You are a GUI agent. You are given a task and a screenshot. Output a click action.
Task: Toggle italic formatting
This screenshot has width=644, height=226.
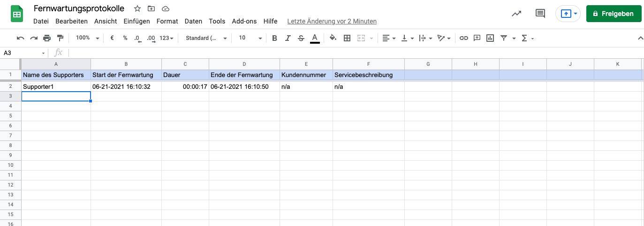coord(288,38)
